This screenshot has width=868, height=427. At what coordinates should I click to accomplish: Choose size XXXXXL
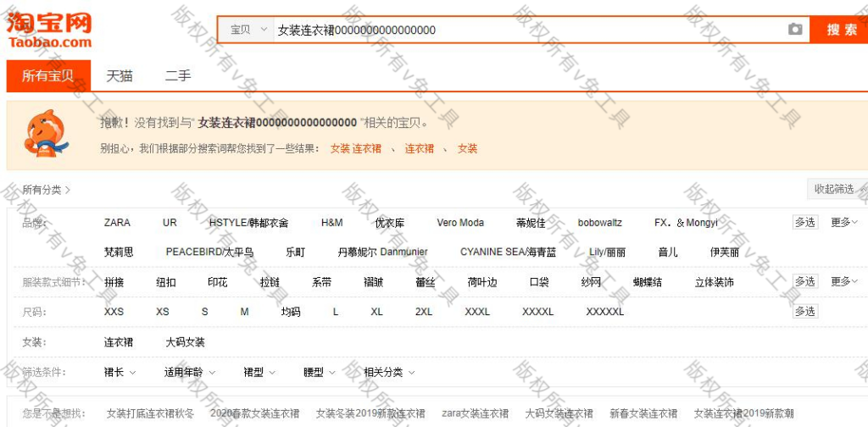(605, 312)
